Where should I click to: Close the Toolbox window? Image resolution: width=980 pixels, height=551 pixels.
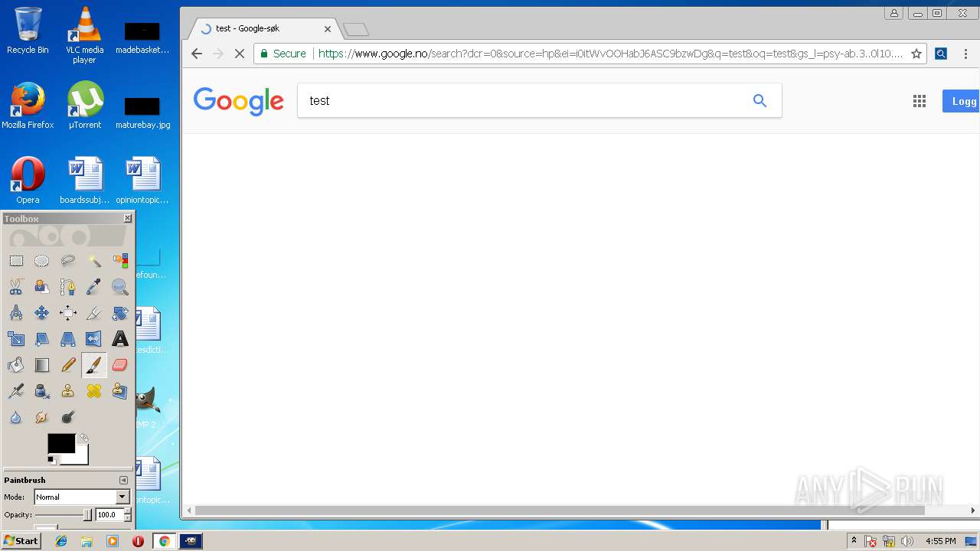128,219
